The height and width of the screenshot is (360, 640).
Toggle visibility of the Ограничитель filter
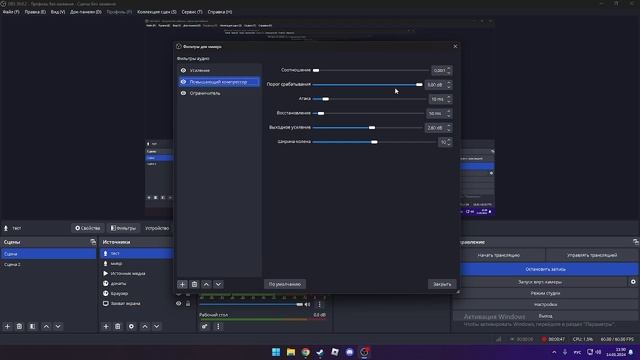click(x=183, y=93)
